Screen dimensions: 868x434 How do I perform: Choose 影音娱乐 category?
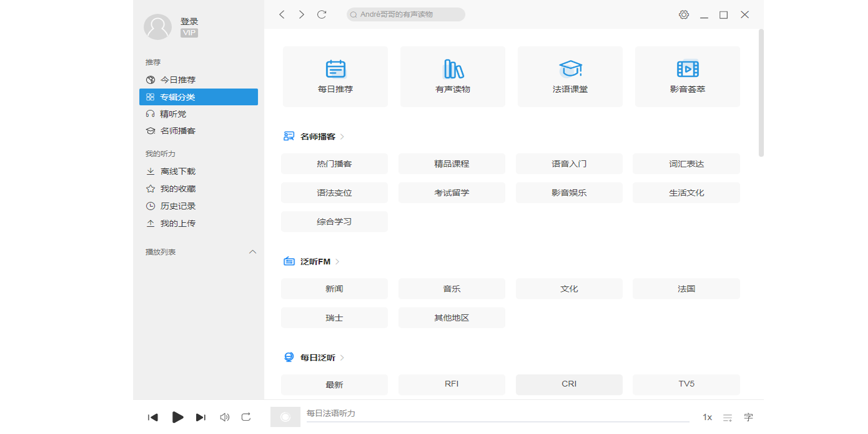(x=569, y=193)
